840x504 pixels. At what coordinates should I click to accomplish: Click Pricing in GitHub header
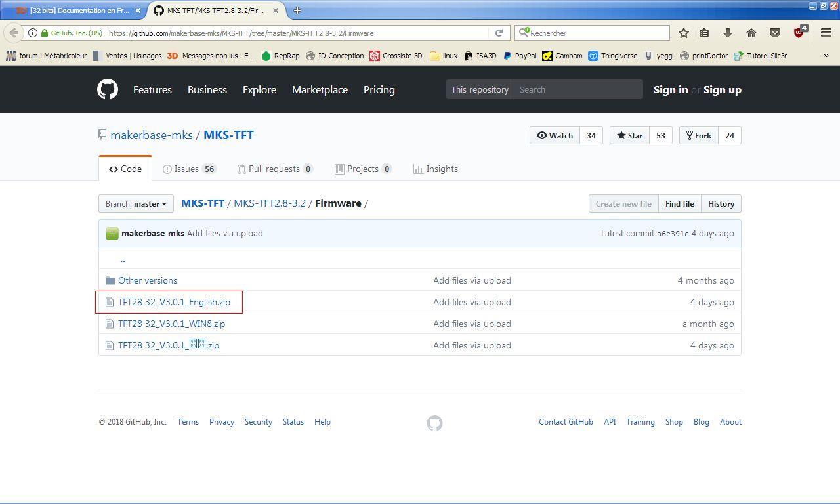[x=379, y=89]
